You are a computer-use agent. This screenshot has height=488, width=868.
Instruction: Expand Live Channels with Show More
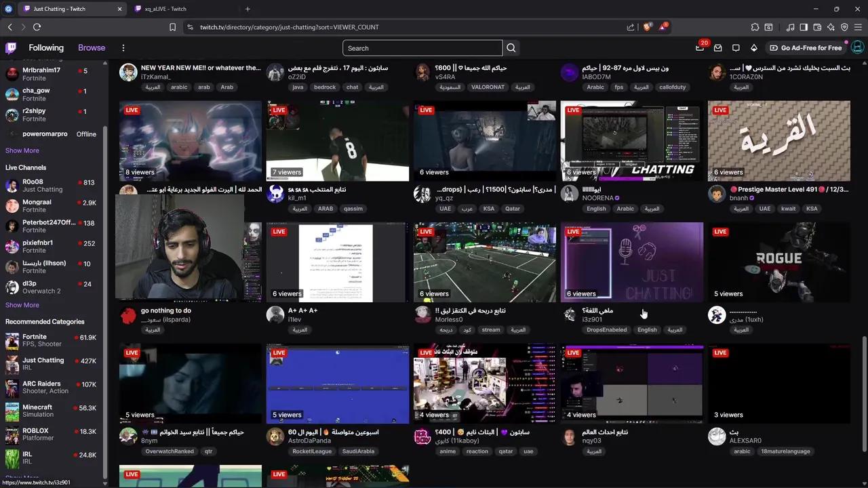22,305
